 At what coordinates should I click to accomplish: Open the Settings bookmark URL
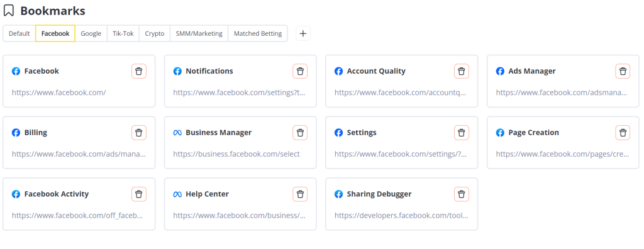click(x=401, y=154)
